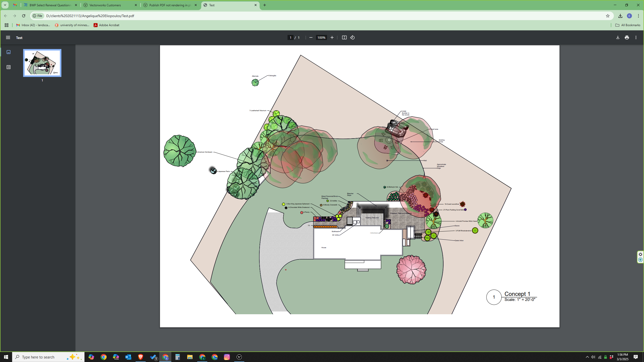Click the Zoom in plus icon
644x362 pixels.
point(332,37)
